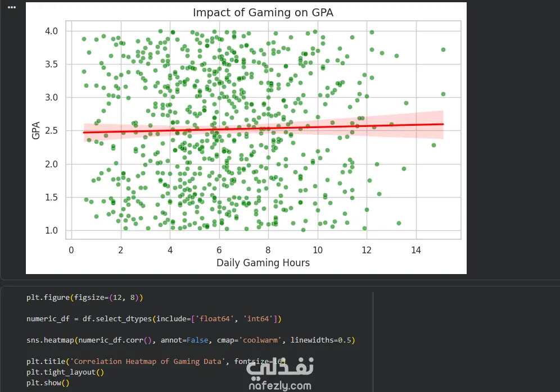560x392 pixels.
Task: Click the 'coolwarm' string in the code
Action: pos(264,340)
